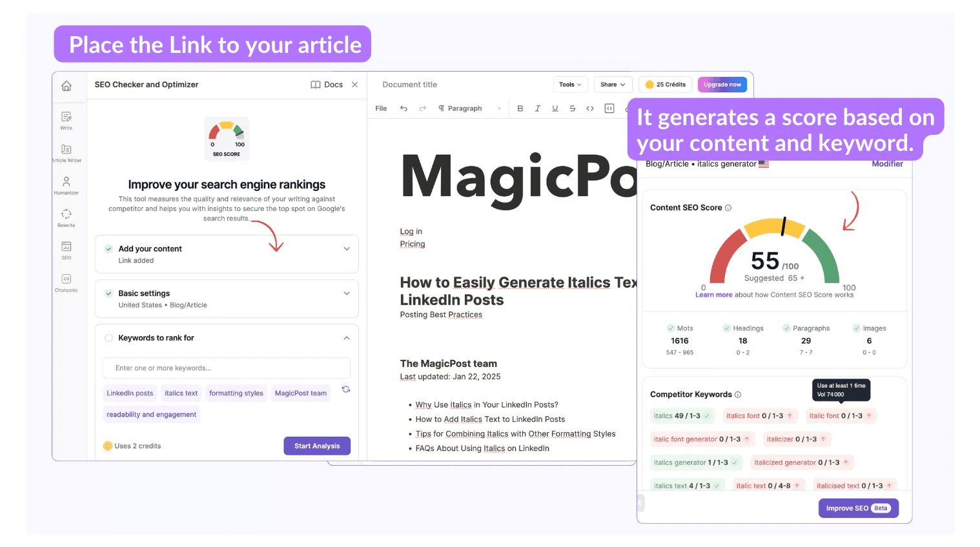The width and height of the screenshot is (980, 547).
Task: Click the Headings 18 count
Action: (743, 340)
